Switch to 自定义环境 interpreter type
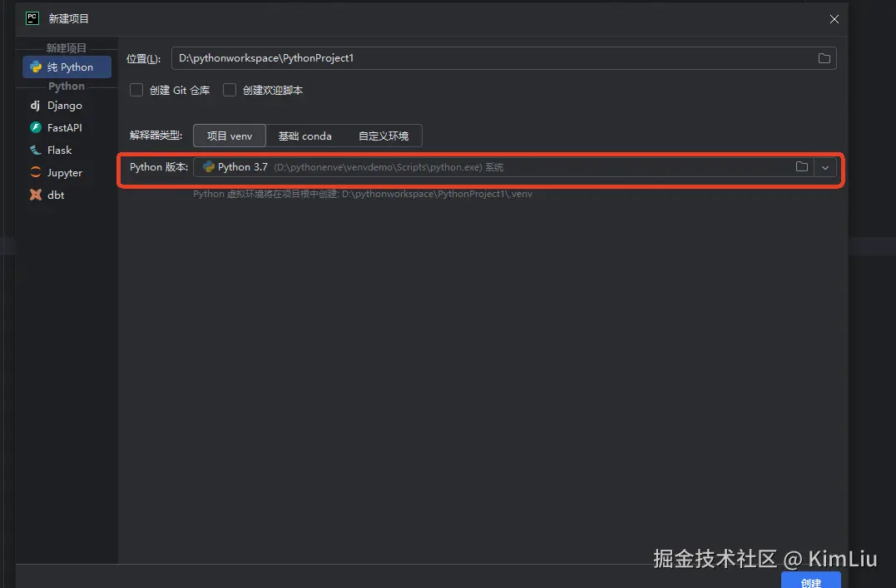Image resolution: width=896 pixels, height=588 pixels. coord(384,136)
